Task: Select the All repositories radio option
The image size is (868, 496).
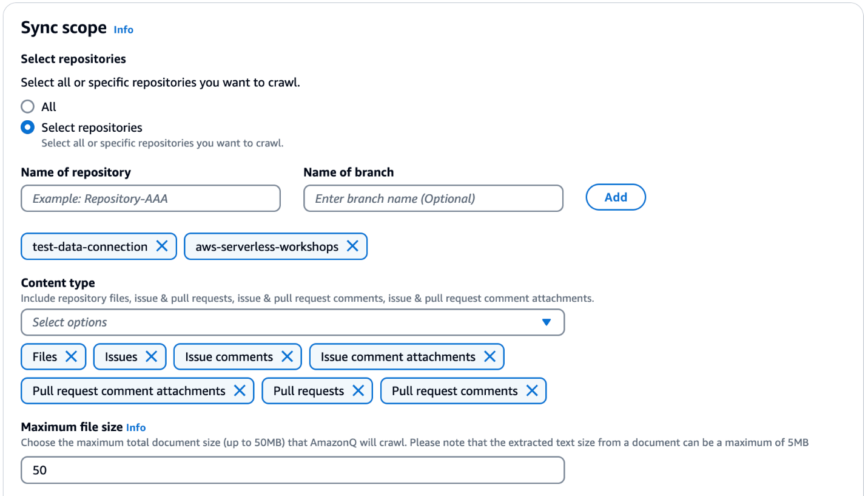Action: pyautogui.click(x=27, y=107)
